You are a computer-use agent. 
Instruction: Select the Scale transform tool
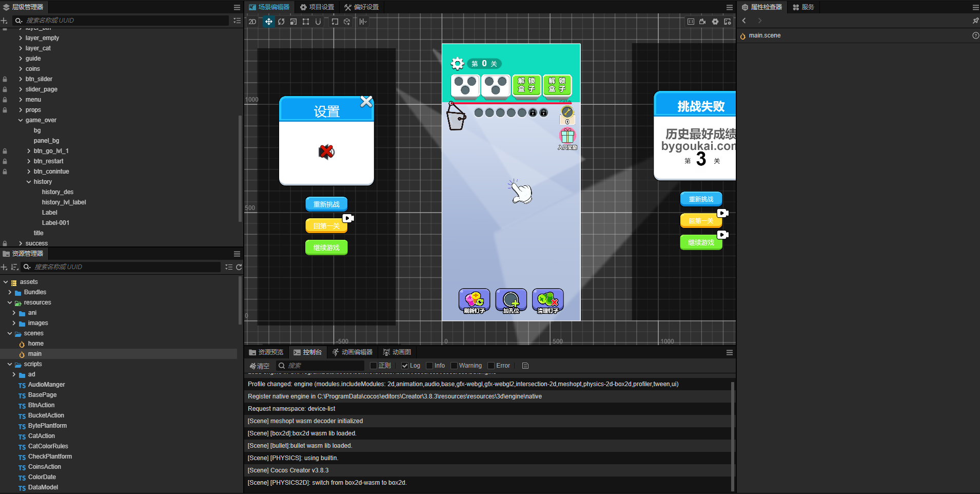click(293, 22)
